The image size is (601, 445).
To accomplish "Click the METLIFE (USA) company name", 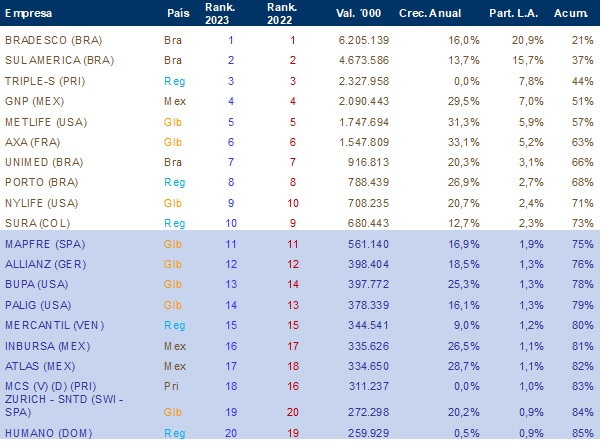I will point(43,121).
